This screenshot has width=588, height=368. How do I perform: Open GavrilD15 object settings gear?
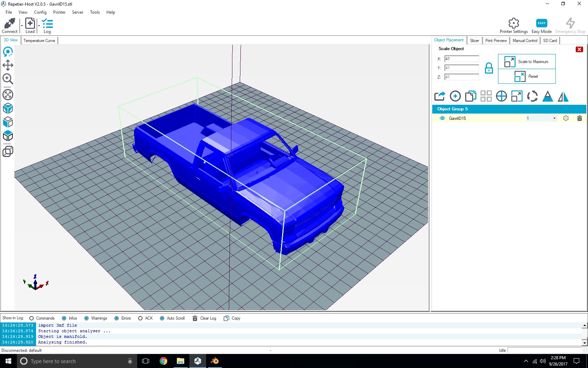[566, 118]
